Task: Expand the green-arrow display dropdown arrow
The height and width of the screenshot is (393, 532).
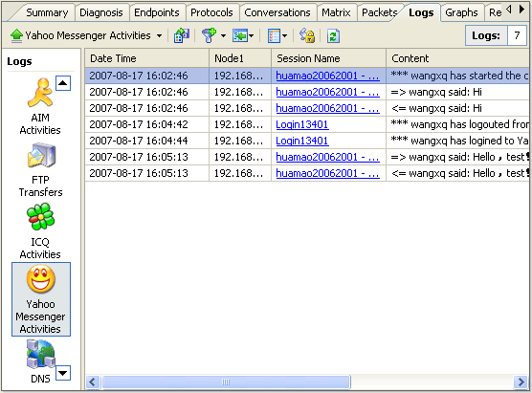Action: pos(251,36)
